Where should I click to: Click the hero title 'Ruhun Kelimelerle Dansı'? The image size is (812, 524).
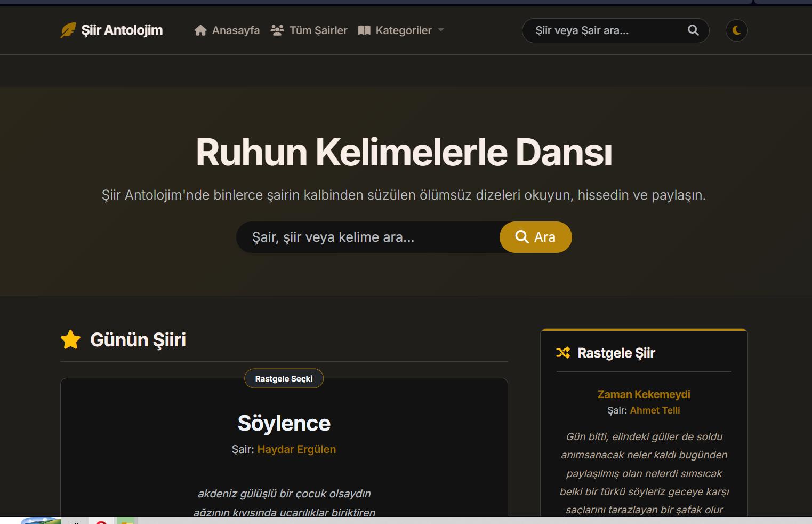click(404, 153)
